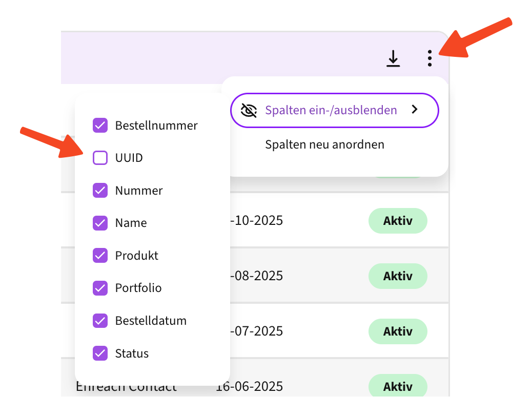Choose Spalten neu anordnen

[x=324, y=144]
